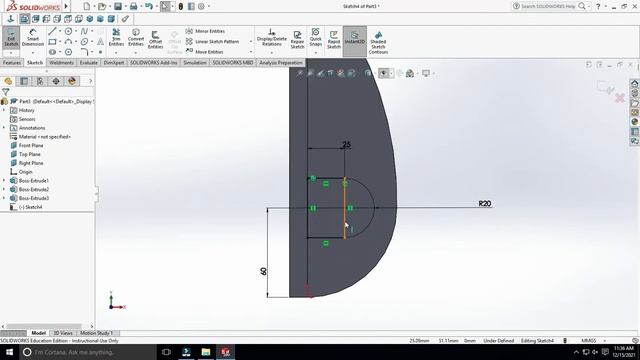Click Linear Sketch Pattern command
640x360 pixels.
click(213, 42)
